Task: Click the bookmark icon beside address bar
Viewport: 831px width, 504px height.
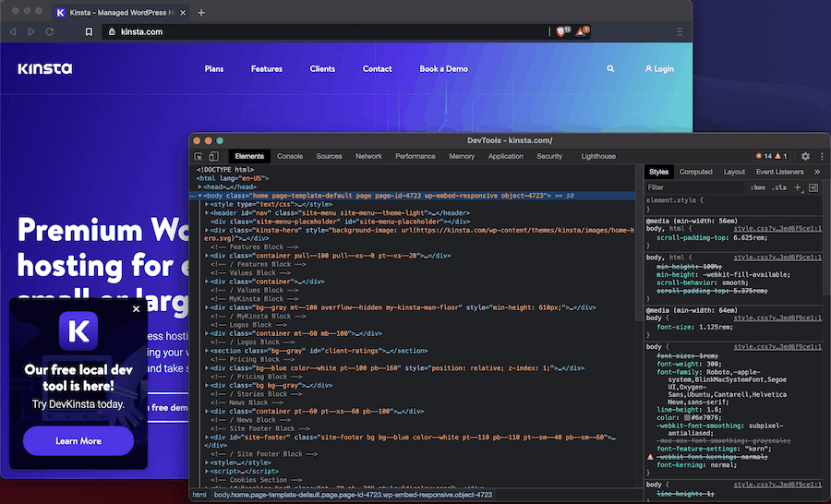Action: [89, 31]
